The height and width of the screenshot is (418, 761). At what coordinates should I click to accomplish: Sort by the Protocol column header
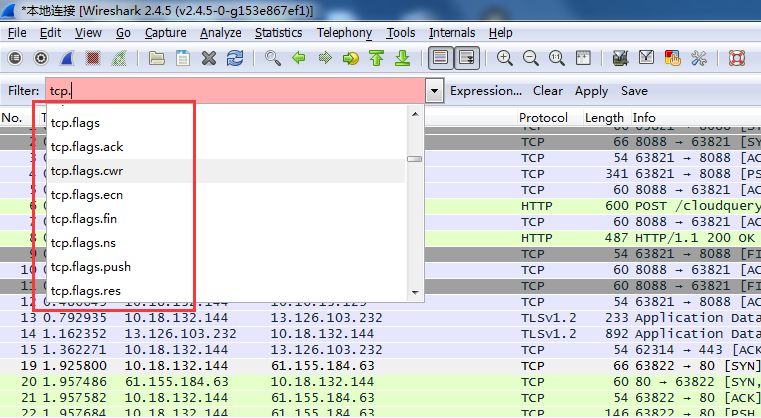coord(543,117)
